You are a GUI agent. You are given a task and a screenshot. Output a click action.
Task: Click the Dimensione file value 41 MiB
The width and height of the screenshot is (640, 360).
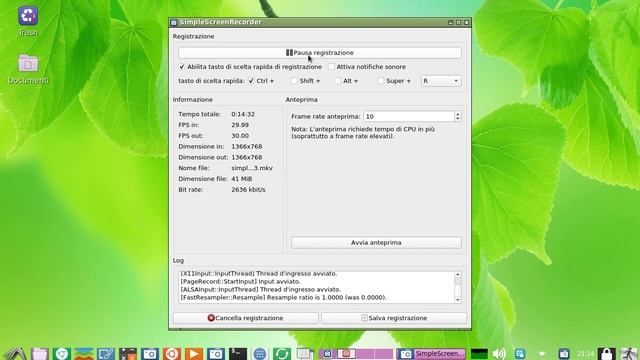[x=242, y=179]
